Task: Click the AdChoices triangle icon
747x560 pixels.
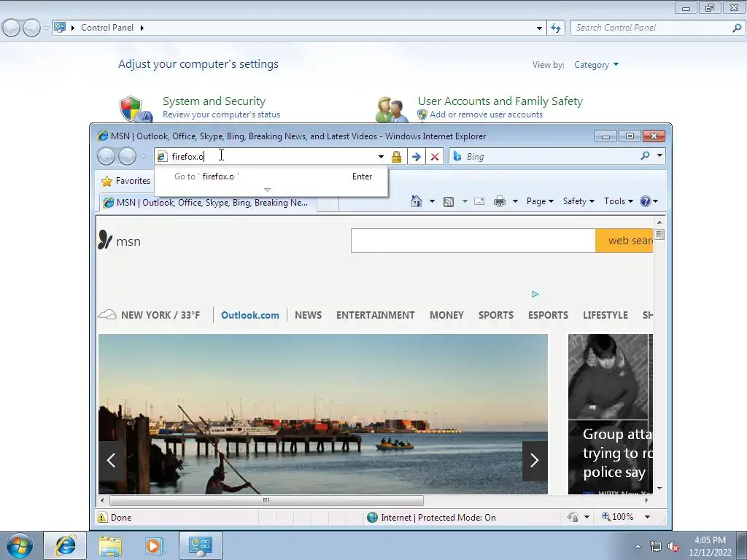Action: 535,295
